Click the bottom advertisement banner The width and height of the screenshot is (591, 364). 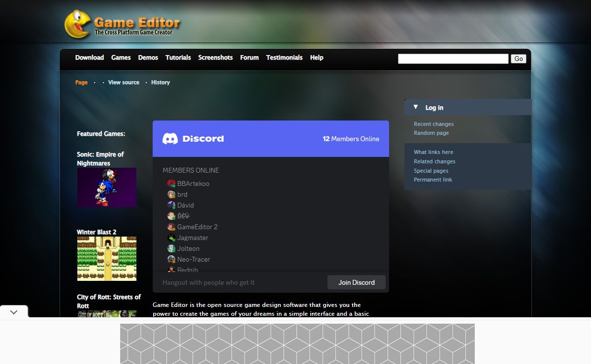tap(297, 343)
